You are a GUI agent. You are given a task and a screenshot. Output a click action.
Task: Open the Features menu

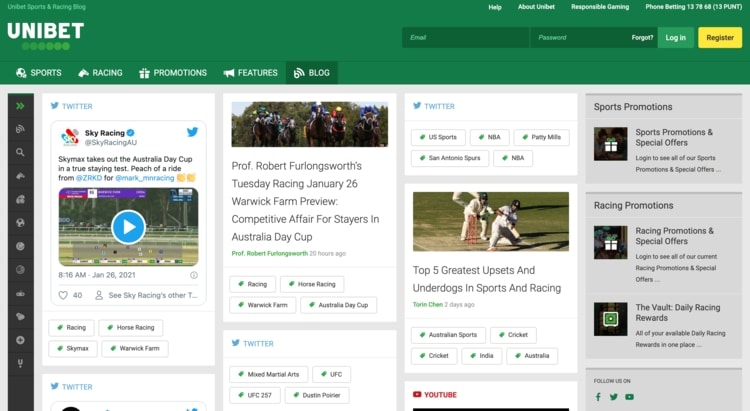(x=251, y=73)
